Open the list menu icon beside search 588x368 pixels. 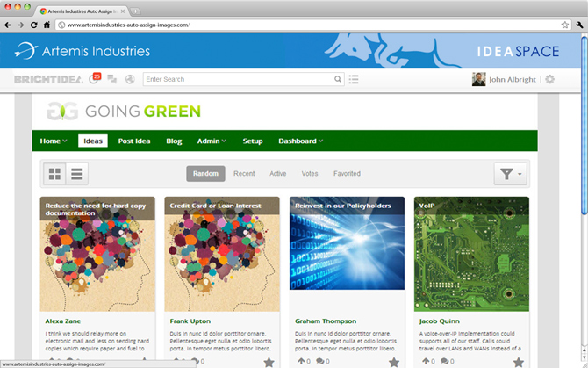tap(354, 79)
